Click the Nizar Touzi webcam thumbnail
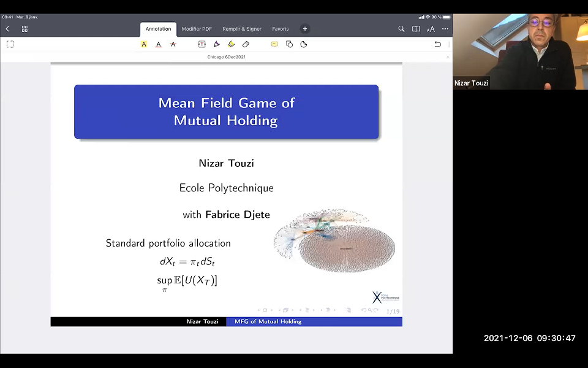Viewport: 588px width, 368px height. coord(519,49)
